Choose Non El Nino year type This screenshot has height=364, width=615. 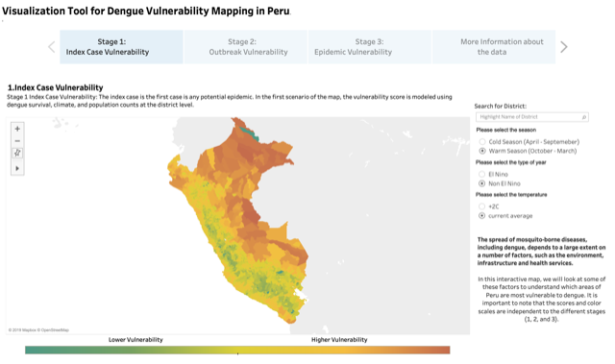482,183
